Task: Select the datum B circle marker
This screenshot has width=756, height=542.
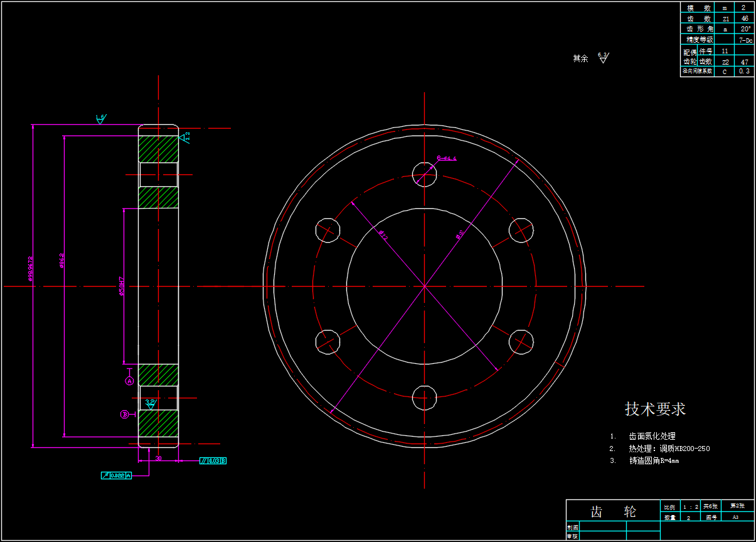Action: 125,415
